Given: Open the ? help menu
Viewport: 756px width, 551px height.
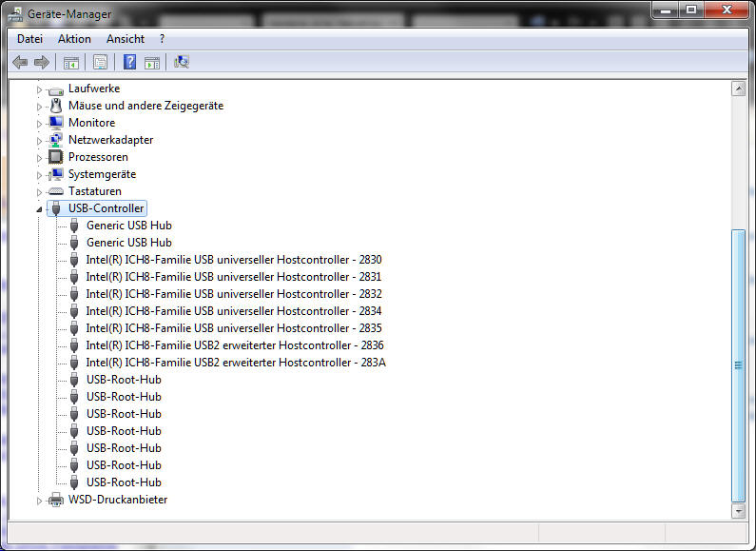Looking at the screenshot, I should pyautogui.click(x=162, y=39).
